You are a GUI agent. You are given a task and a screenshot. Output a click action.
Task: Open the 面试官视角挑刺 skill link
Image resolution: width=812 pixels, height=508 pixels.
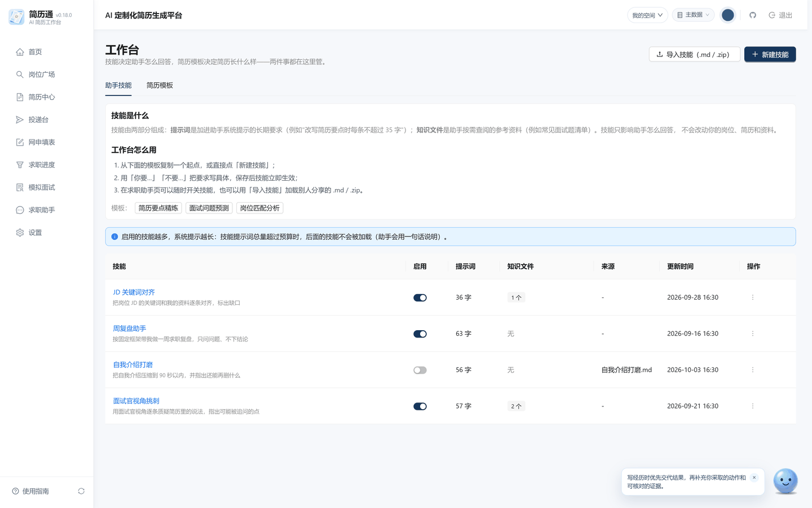coord(136,401)
